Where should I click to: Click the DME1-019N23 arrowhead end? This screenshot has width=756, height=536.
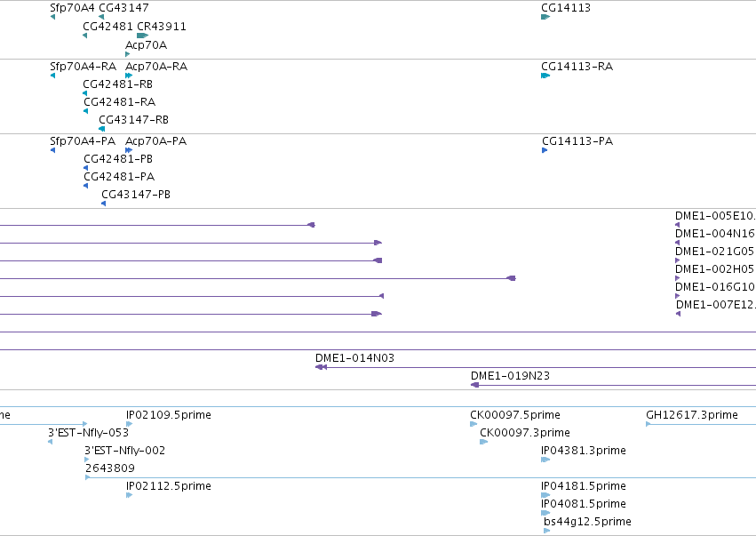pos(475,385)
